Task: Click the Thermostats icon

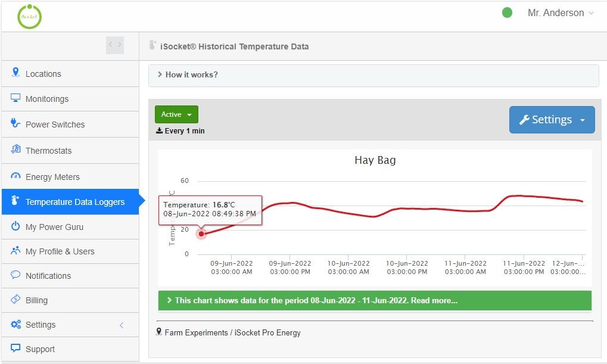Action: pos(15,149)
